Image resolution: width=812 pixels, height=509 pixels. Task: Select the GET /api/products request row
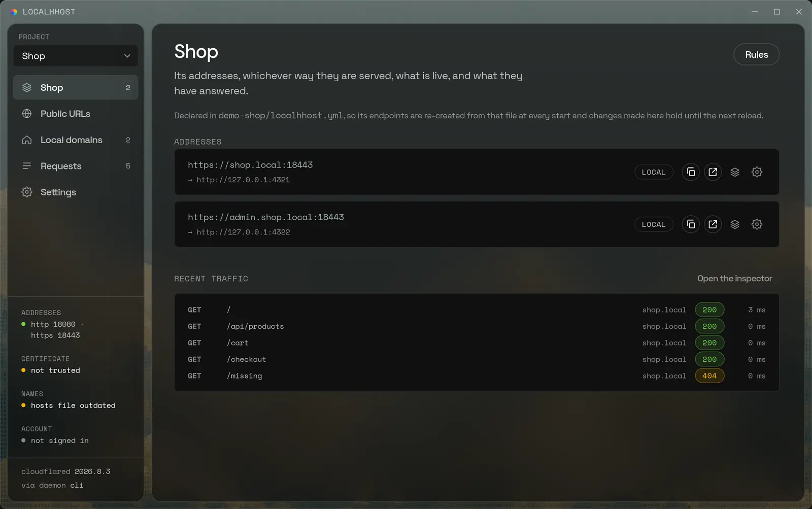point(477,326)
